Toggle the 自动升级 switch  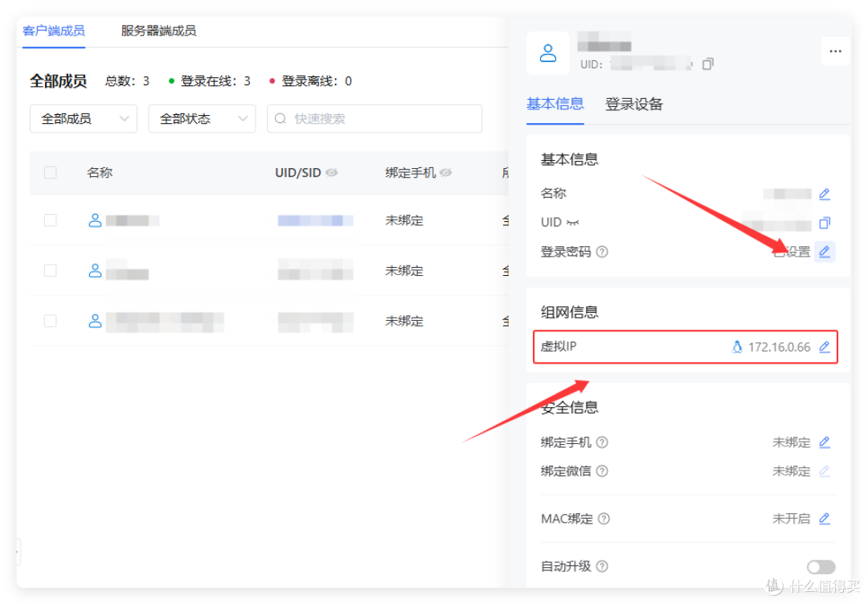pos(821,567)
